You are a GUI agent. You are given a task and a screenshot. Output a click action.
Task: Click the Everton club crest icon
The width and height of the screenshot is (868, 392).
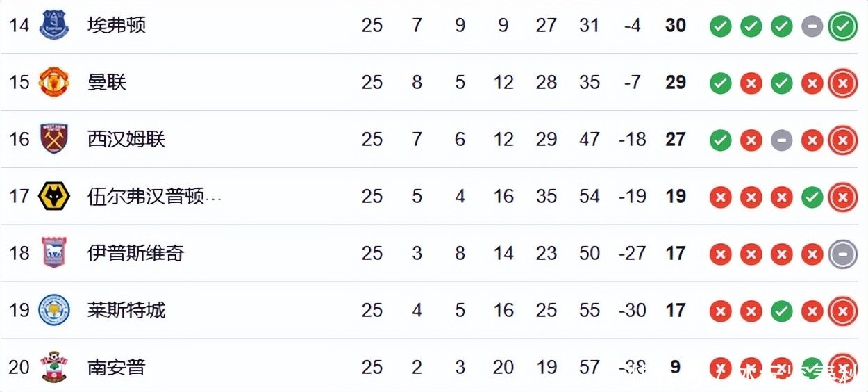53,25
